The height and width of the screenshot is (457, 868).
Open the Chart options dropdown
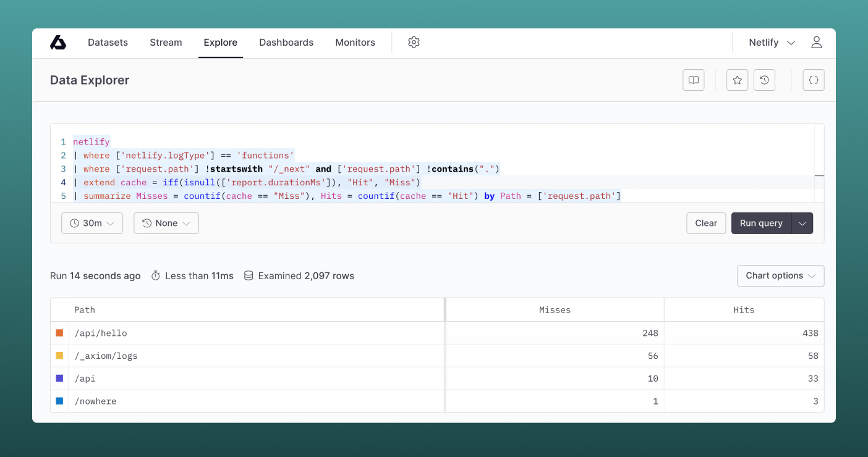coord(781,276)
